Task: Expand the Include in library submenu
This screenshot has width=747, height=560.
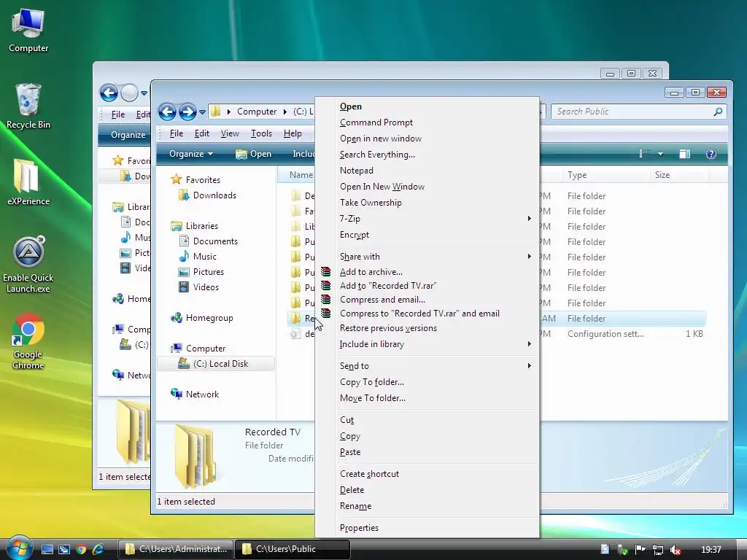Action: tap(529, 344)
